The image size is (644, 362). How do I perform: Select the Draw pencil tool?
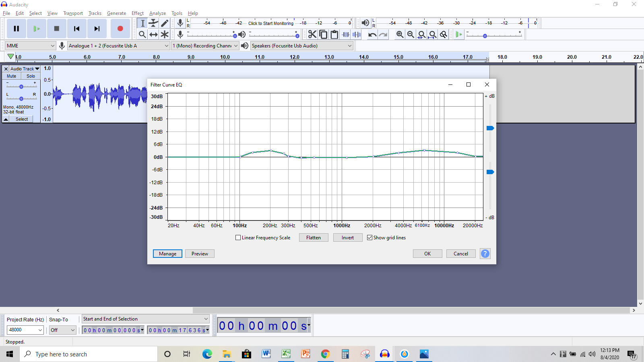165,23
